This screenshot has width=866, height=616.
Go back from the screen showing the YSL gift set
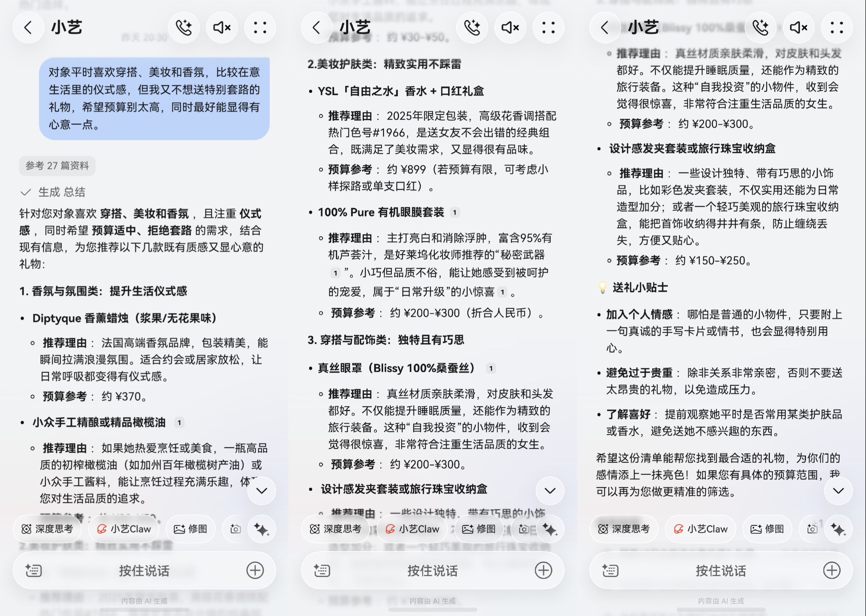pos(316,27)
